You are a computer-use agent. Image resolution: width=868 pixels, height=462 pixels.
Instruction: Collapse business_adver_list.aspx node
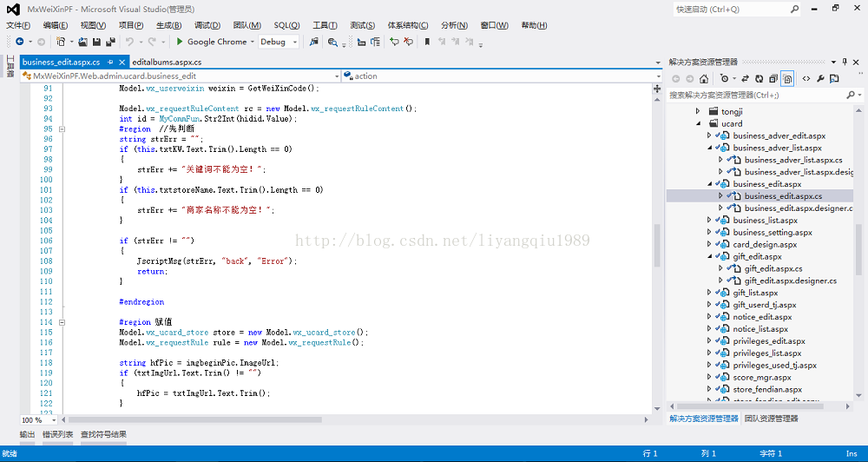(x=709, y=148)
